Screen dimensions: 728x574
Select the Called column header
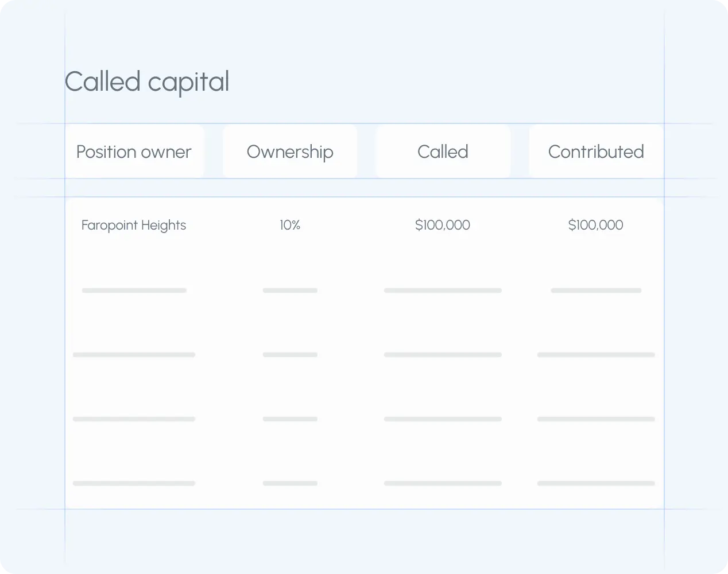(x=443, y=152)
